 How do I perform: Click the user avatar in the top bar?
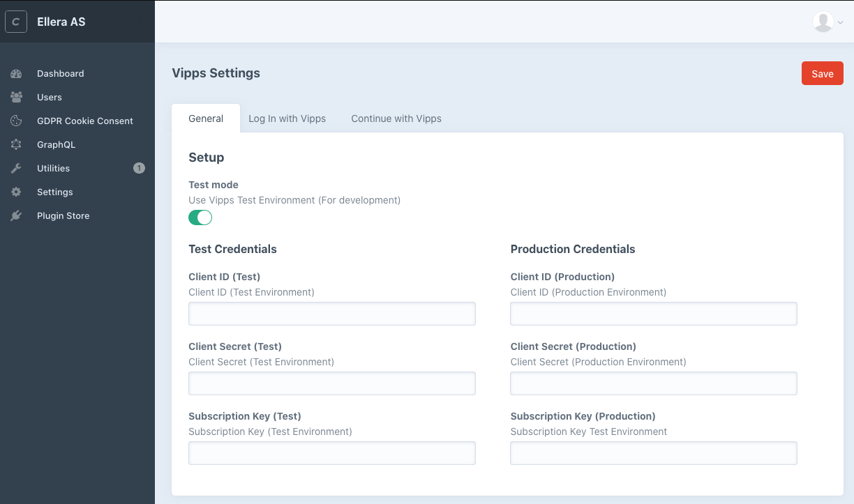point(822,21)
